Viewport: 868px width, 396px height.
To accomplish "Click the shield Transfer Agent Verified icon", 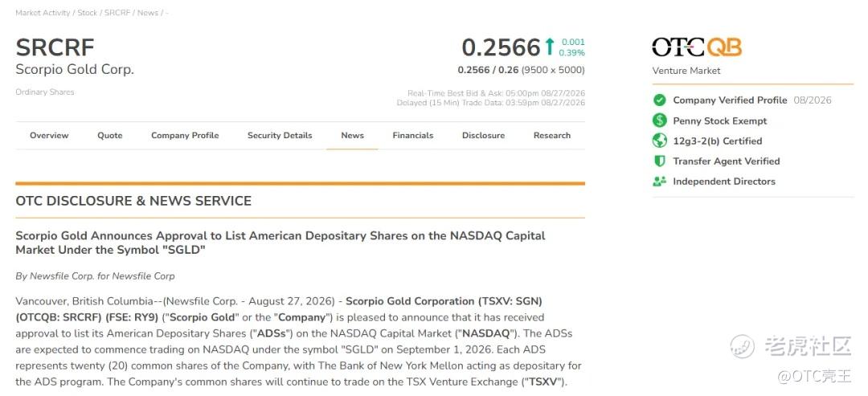I will pyautogui.click(x=659, y=161).
